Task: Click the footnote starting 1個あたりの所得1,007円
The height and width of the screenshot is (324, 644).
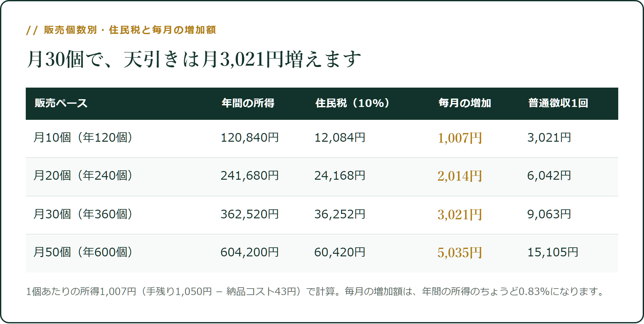Action: click(x=316, y=291)
